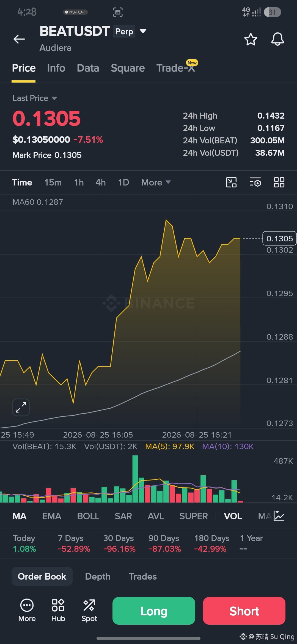Tap the 24h Low value 0.1167

click(x=271, y=128)
